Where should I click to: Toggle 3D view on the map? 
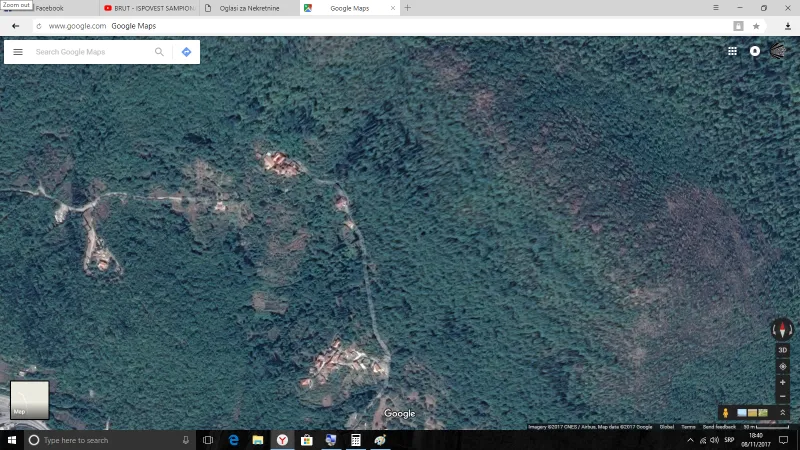click(x=783, y=350)
